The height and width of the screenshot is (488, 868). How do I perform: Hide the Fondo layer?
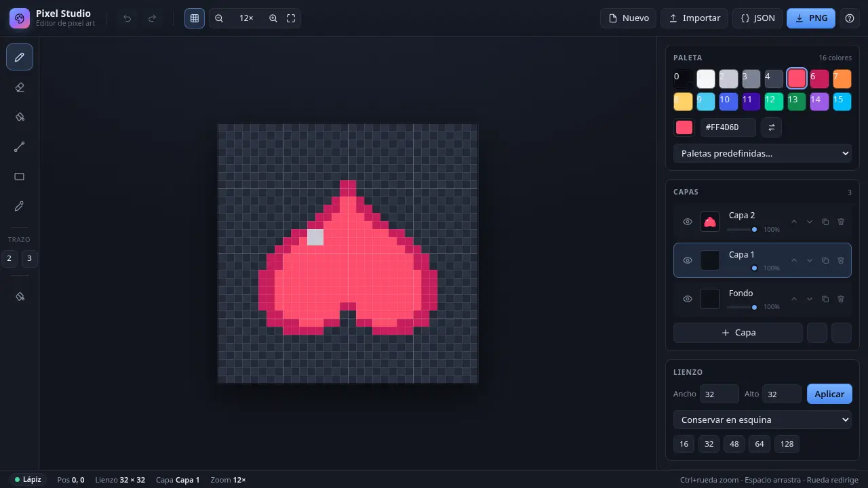point(688,299)
